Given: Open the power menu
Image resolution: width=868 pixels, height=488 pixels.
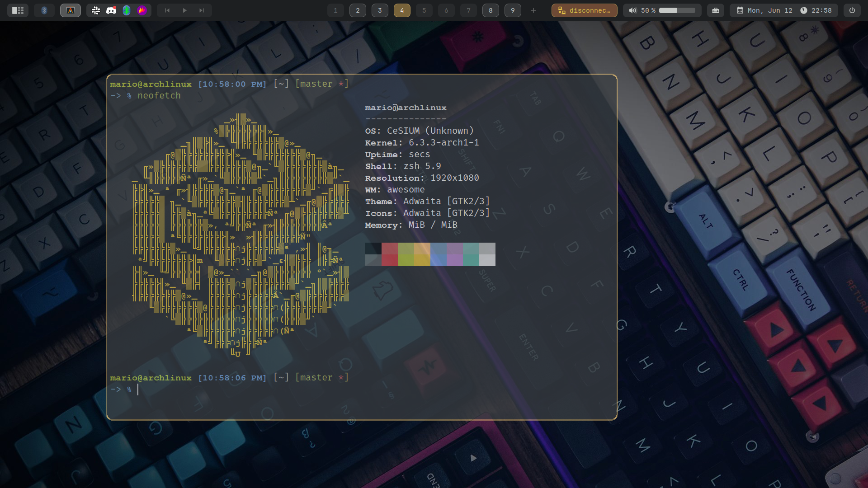Looking at the screenshot, I should coord(852,10).
